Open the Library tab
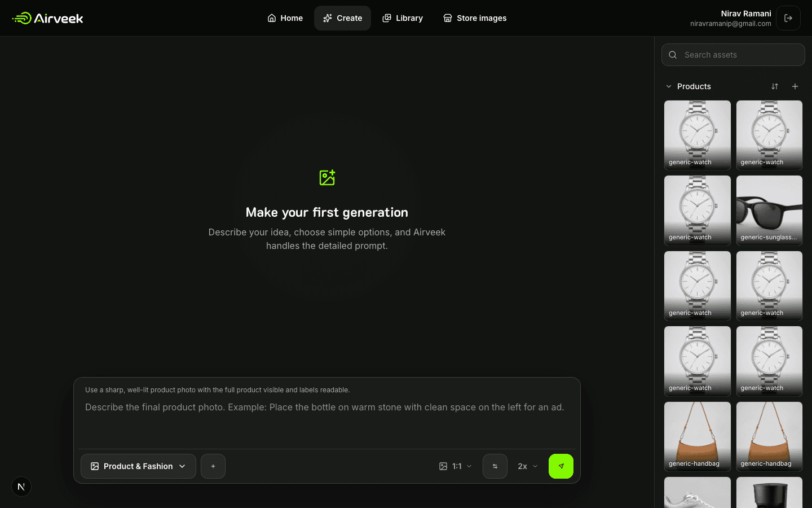812x508 pixels. 403,18
